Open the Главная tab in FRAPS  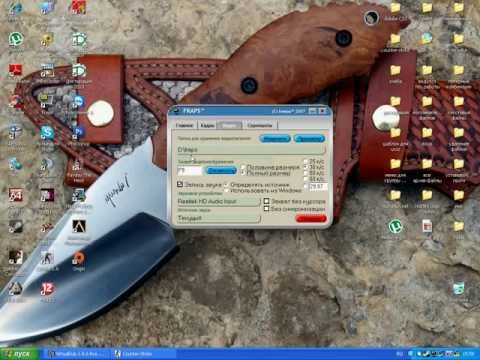(184, 125)
